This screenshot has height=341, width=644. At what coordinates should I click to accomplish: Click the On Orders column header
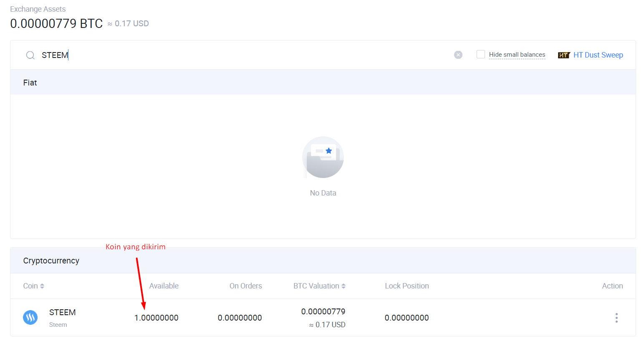(x=246, y=286)
